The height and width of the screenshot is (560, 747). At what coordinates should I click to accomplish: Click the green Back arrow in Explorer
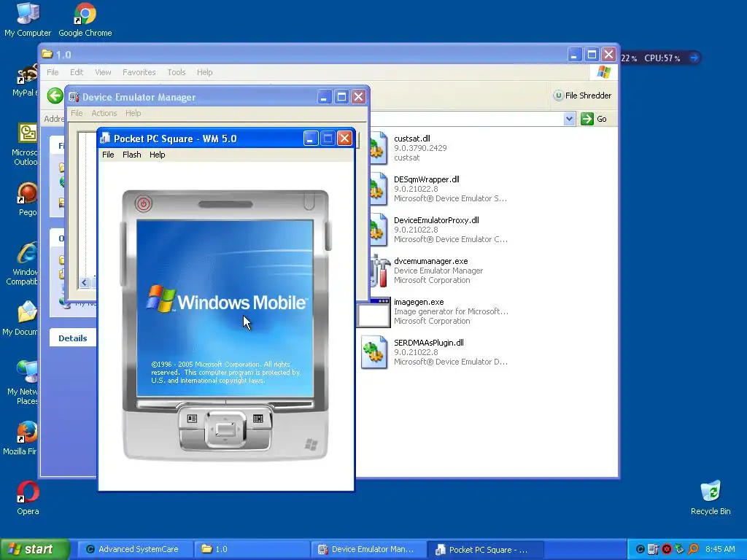[55, 96]
